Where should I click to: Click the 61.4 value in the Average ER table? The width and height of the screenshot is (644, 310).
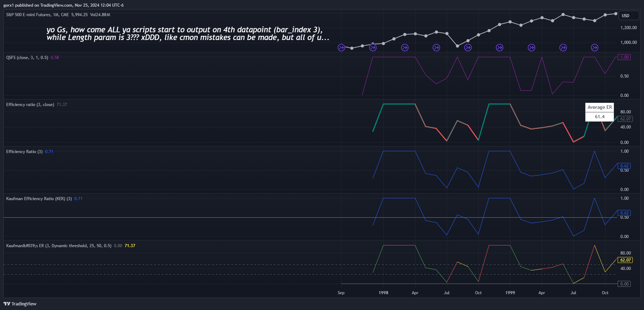(600, 117)
